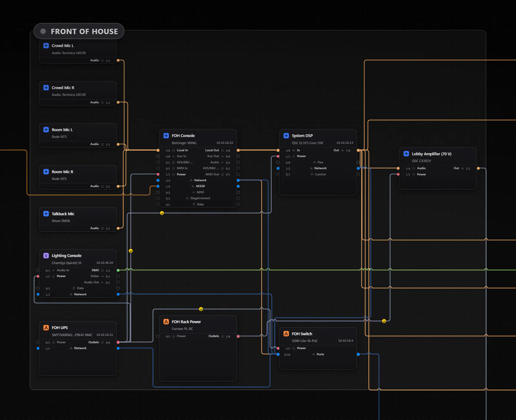Click the FRONT OF HOUSE group dot
The image size is (516, 420).
(x=43, y=31)
